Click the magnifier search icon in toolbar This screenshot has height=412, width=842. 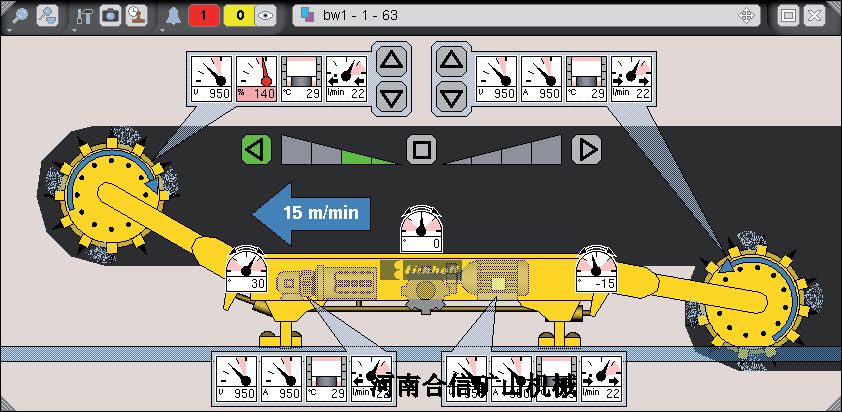pos(19,16)
